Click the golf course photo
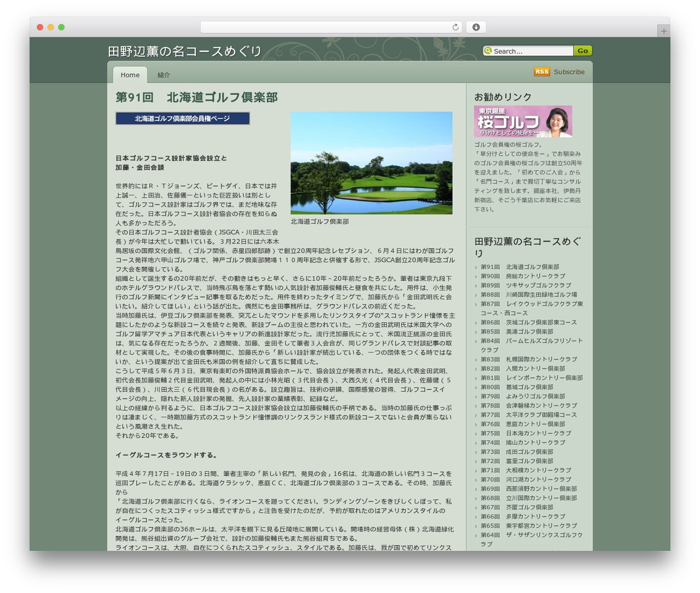This screenshot has height=593, width=700. 371,163
